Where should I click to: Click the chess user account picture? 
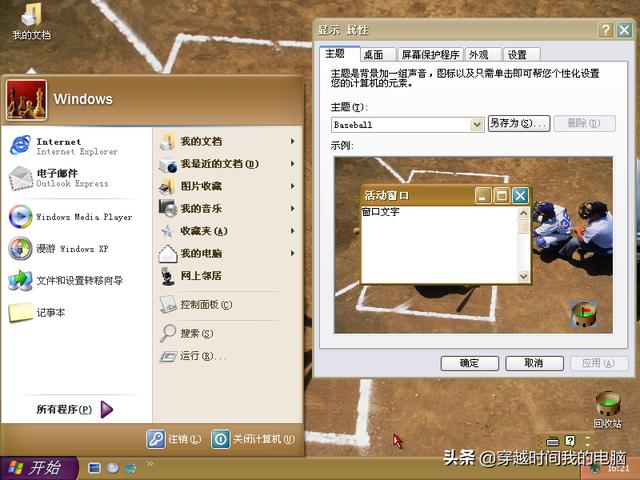click(26, 100)
